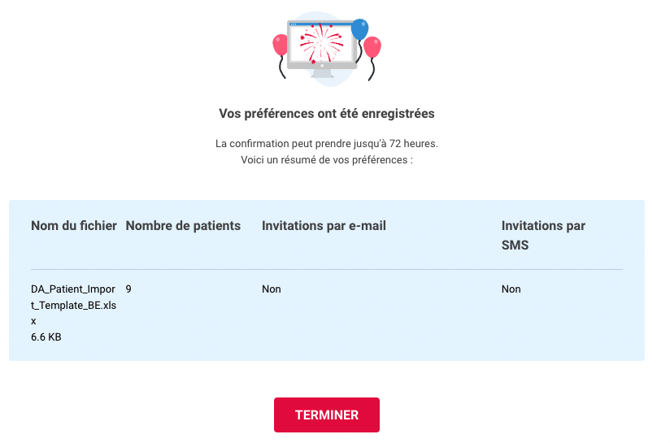Screen dimensions: 670x443
Task: Click the monitor stand in the illustration
Action: click(322, 74)
